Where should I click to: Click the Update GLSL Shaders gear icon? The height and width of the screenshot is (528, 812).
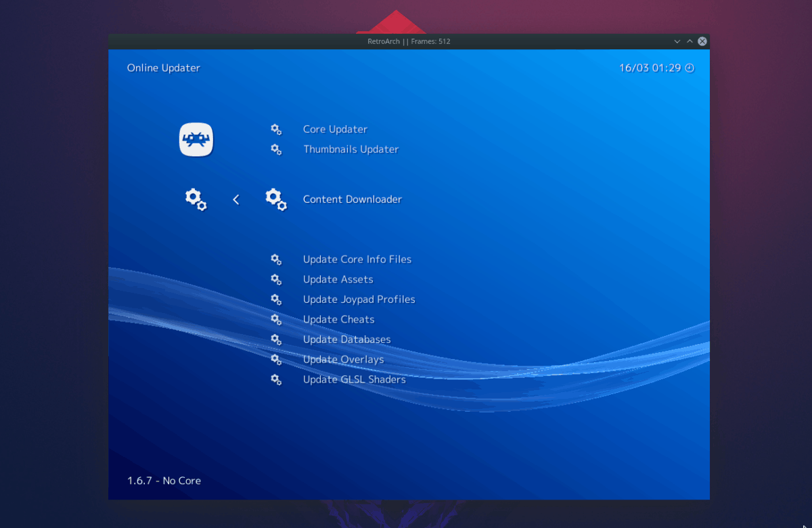point(276,379)
